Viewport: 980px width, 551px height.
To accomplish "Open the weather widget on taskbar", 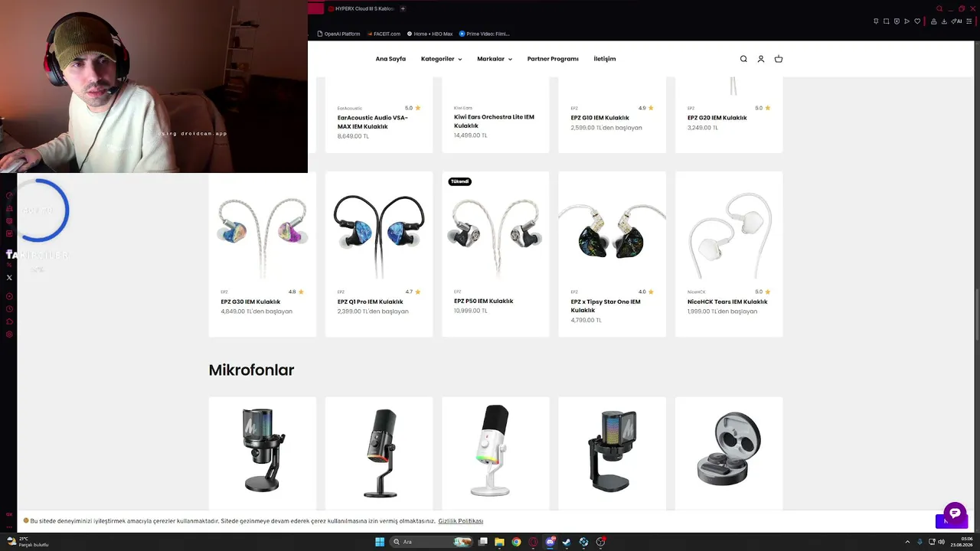I will [28, 542].
